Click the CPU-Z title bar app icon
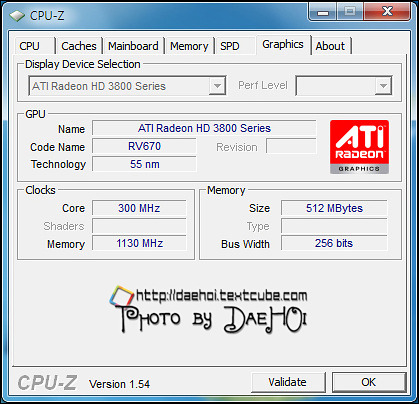 [17, 15]
